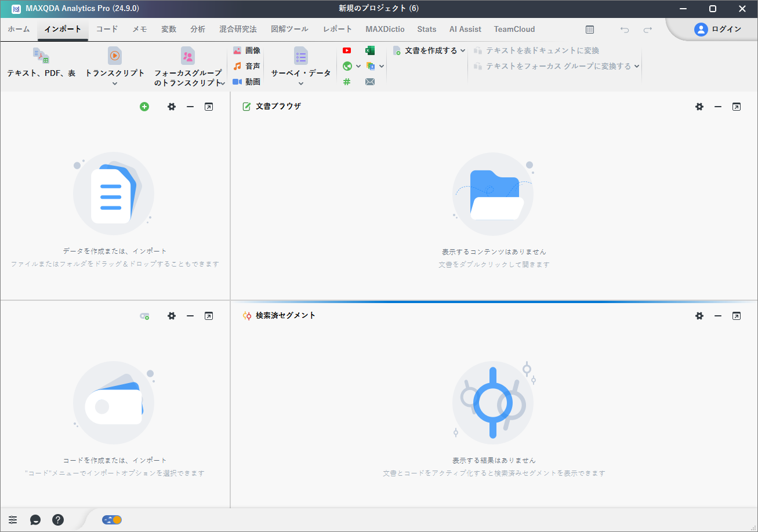This screenshot has width=758, height=532.
Task: Open 検索済セグメント settings gear
Action: (699, 316)
